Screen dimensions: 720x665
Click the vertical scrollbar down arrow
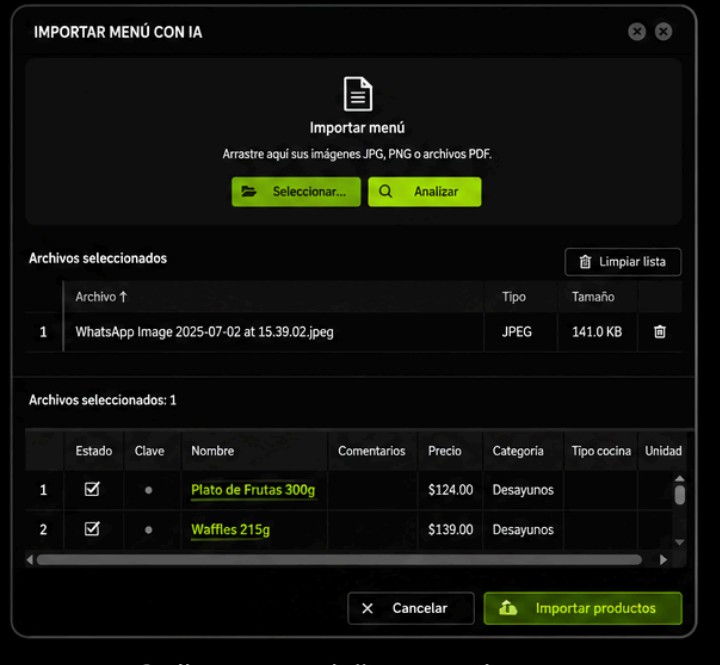pos(680,542)
